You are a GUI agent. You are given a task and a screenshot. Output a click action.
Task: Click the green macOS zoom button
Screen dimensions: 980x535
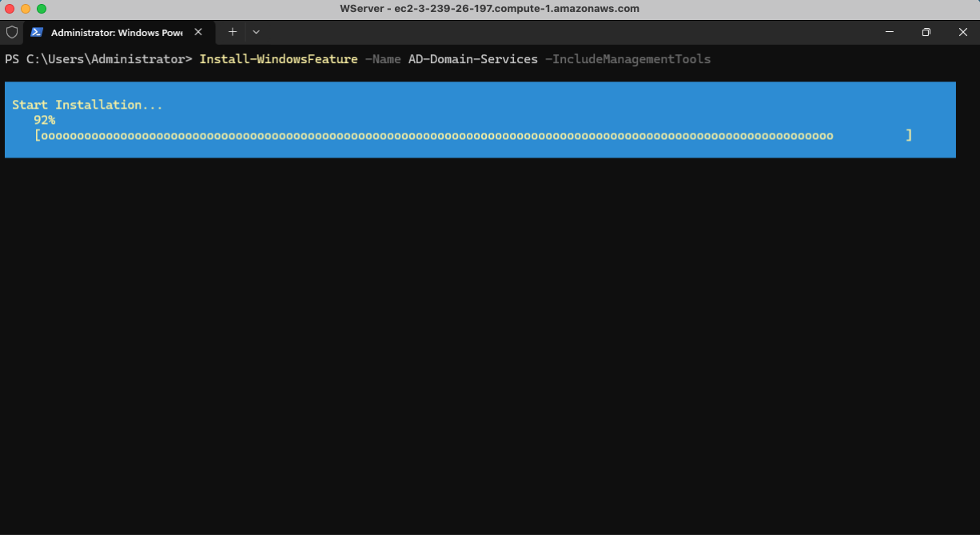42,9
